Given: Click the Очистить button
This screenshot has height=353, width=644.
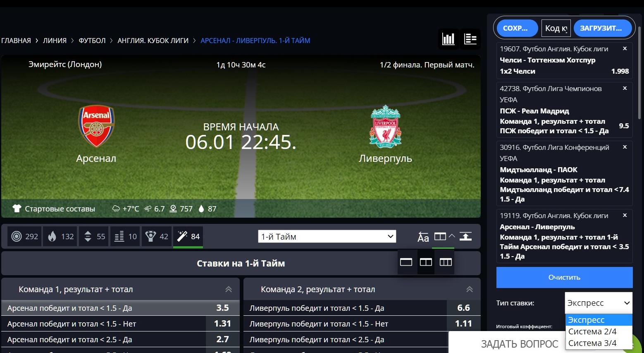Looking at the screenshot, I should (x=564, y=277).
